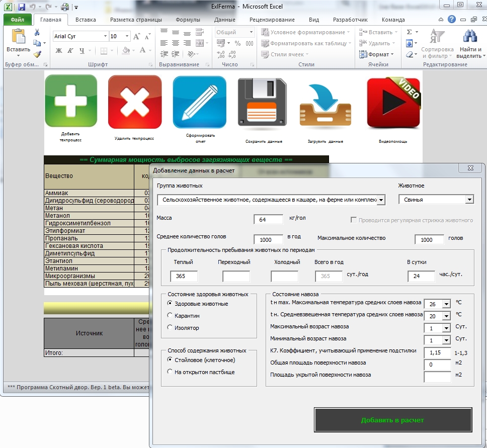The height and width of the screenshot is (448, 487).
Task: Click Условное форматирование button
Action: click(305, 32)
